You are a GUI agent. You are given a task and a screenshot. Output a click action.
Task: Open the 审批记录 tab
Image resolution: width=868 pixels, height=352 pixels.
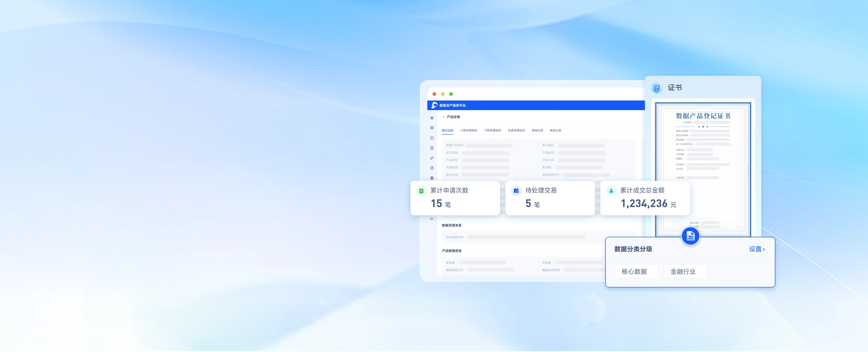[x=555, y=131]
